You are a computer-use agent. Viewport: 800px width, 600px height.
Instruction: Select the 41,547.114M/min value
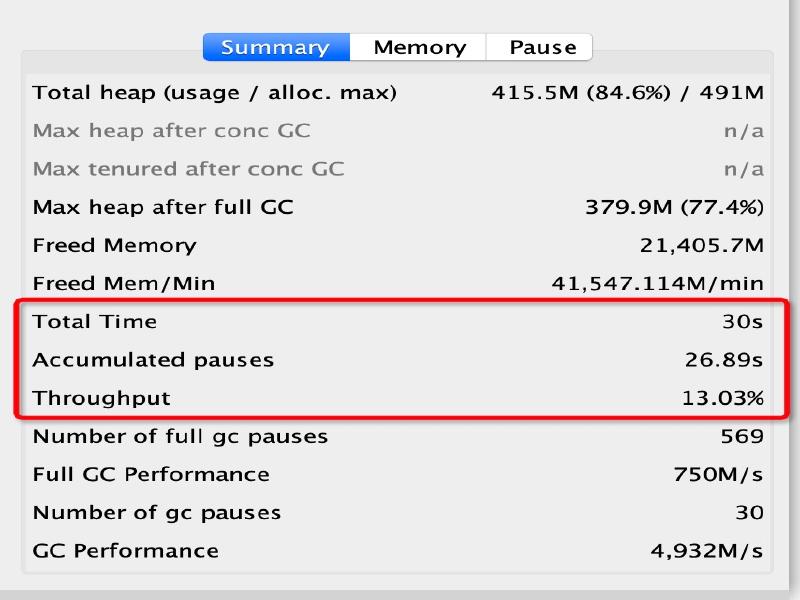pyautogui.click(x=657, y=283)
